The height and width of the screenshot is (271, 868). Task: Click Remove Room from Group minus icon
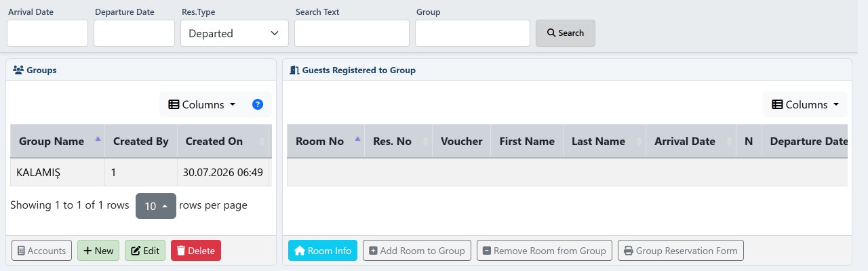(545, 251)
